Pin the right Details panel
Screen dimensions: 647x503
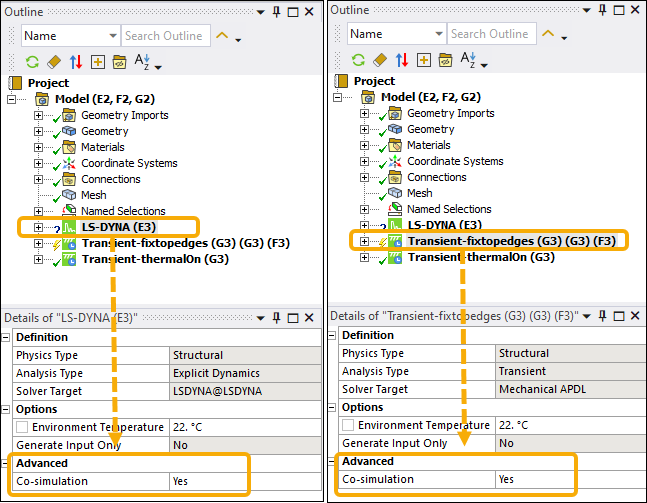pyautogui.click(x=602, y=316)
